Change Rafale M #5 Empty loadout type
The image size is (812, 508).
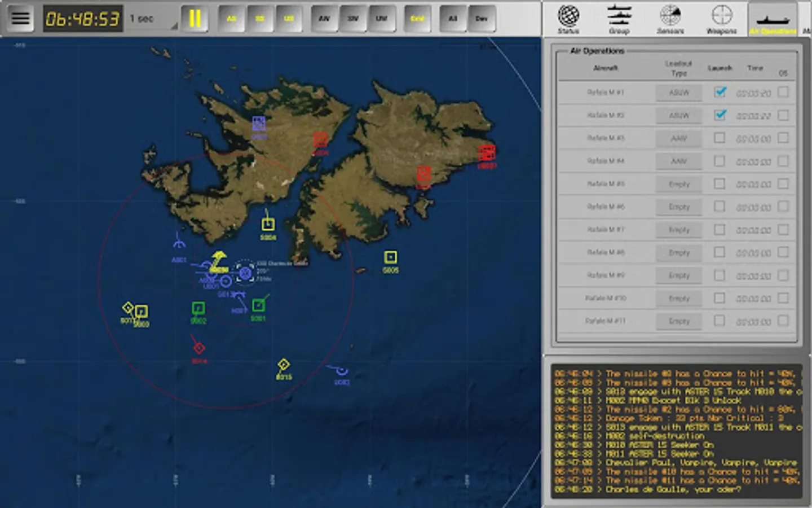tap(679, 184)
